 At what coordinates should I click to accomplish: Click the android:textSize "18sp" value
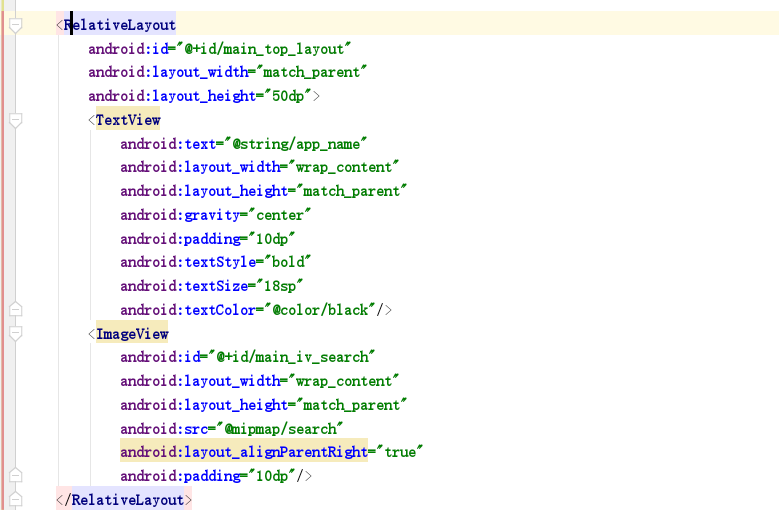(279, 286)
